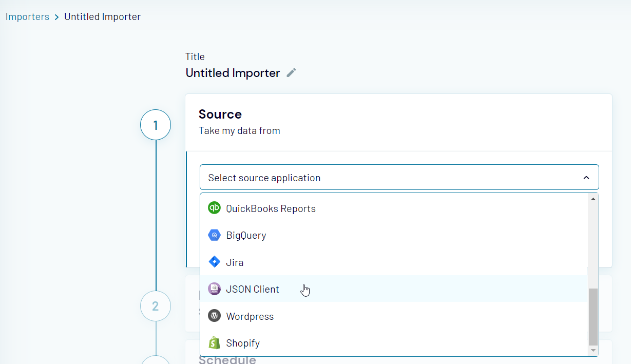Click the scroll down arrow of the list
Screen dimensions: 631x364
click(x=593, y=350)
